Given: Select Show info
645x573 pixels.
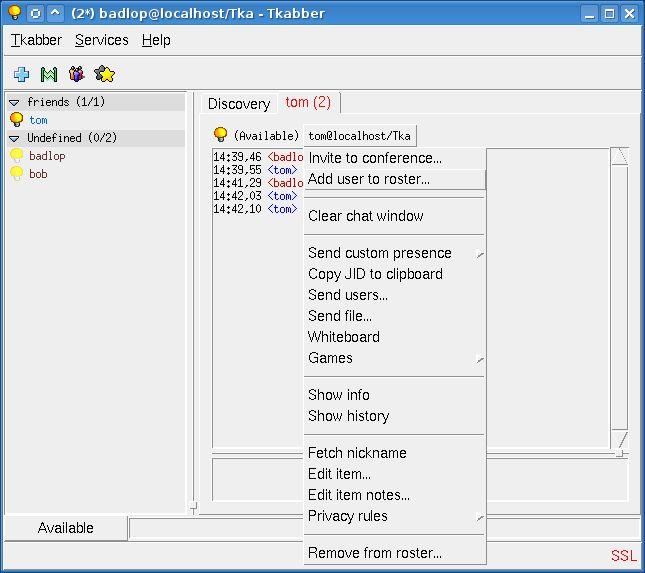Looking at the screenshot, I should coord(394,394).
